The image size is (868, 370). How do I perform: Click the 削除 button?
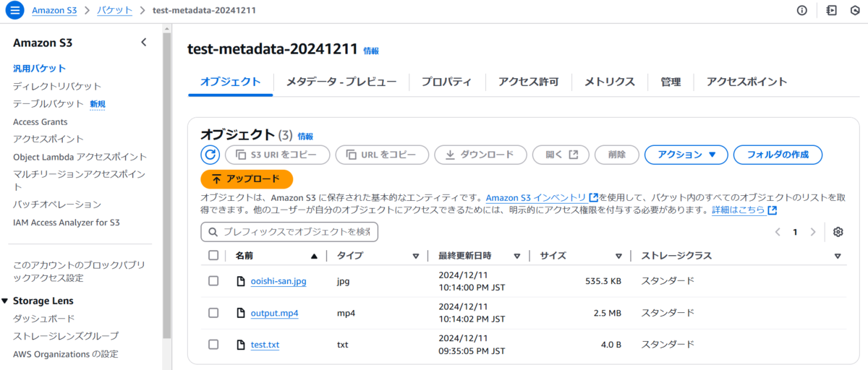(617, 155)
